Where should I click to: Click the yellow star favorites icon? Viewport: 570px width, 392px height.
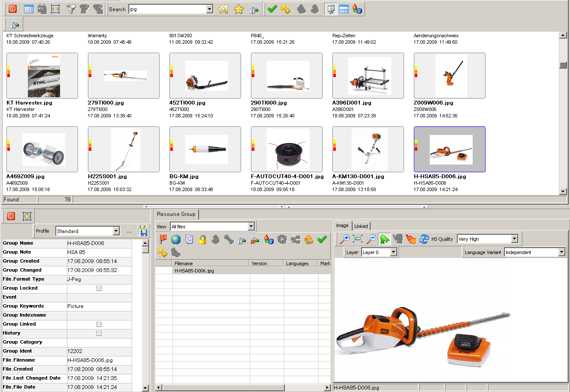239,9
